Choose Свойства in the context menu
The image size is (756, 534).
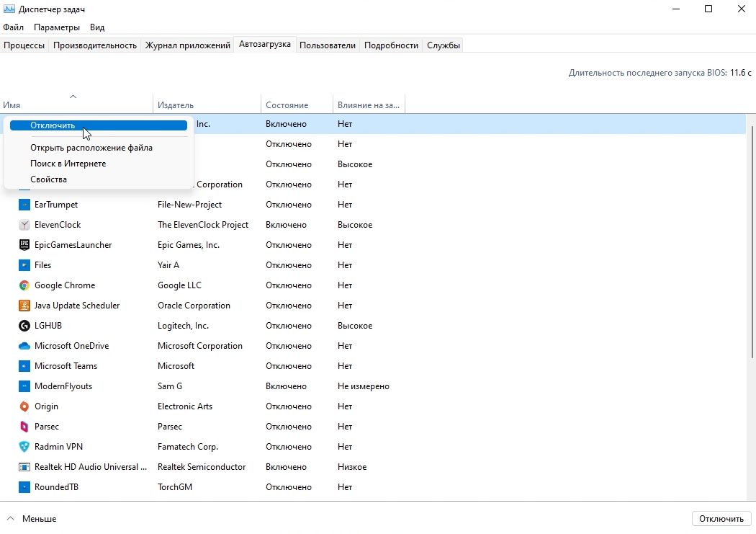[48, 179]
